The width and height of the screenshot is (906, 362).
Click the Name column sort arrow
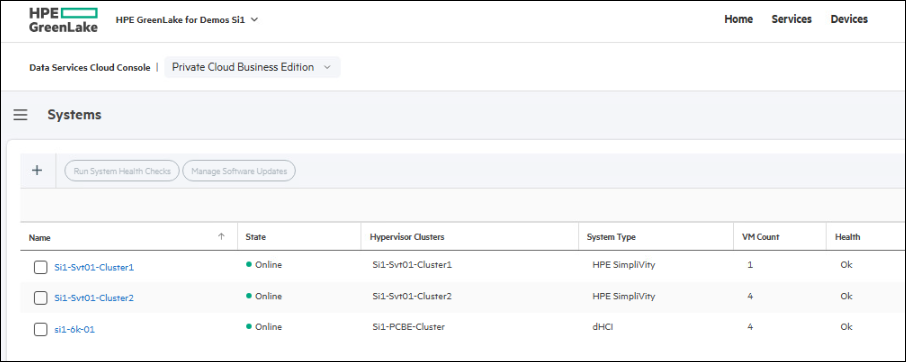221,237
